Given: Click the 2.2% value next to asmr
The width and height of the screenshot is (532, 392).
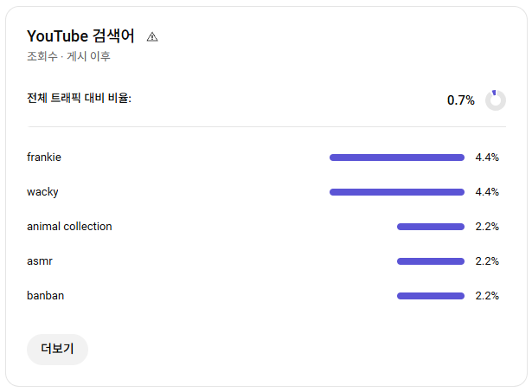Looking at the screenshot, I should coord(487,261).
